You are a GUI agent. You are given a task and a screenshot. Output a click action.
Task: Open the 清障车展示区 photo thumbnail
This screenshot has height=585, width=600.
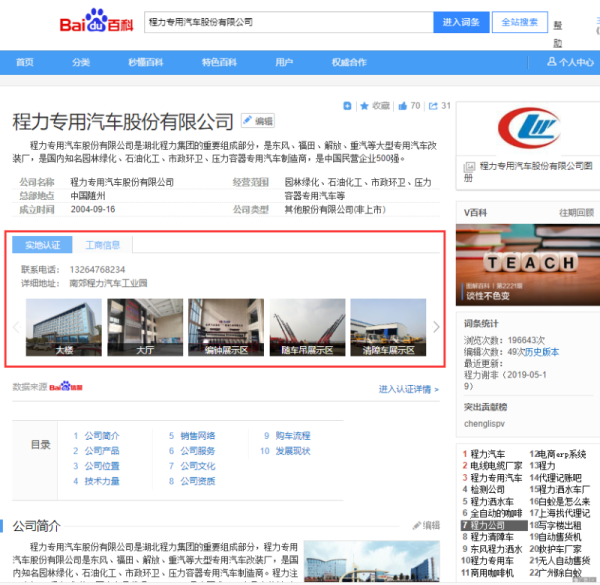(388, 327)
